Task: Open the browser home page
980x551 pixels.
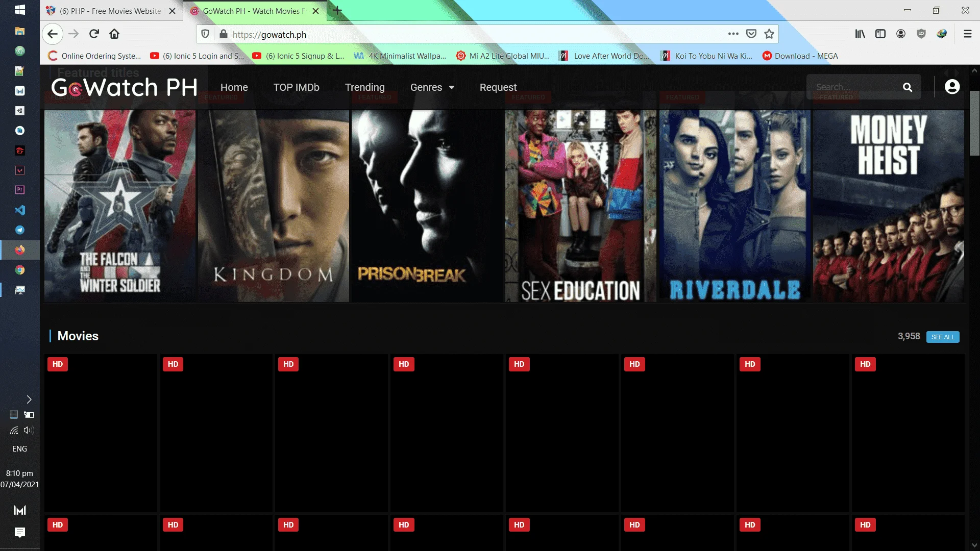Action: pos(114,34)
